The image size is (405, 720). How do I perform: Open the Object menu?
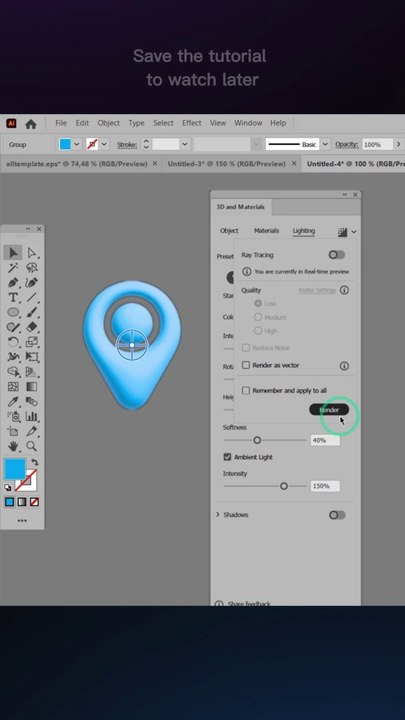coord(108,123)
